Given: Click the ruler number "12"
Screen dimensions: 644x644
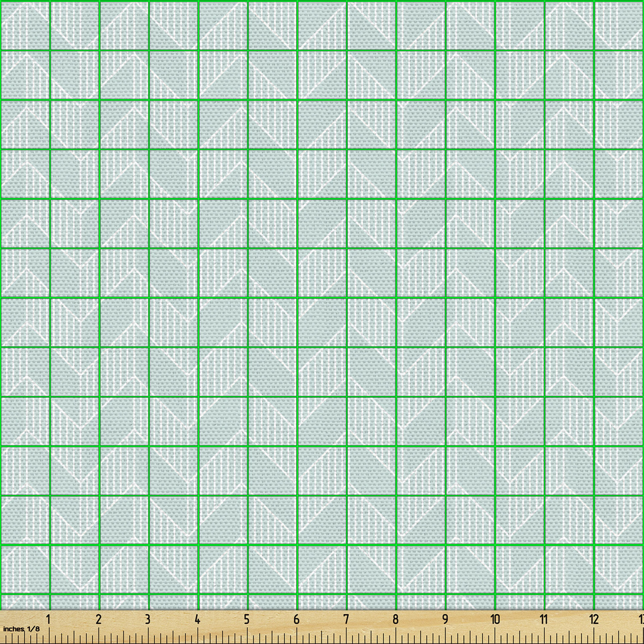Looking at the screenshot, I should coord(594,620).
